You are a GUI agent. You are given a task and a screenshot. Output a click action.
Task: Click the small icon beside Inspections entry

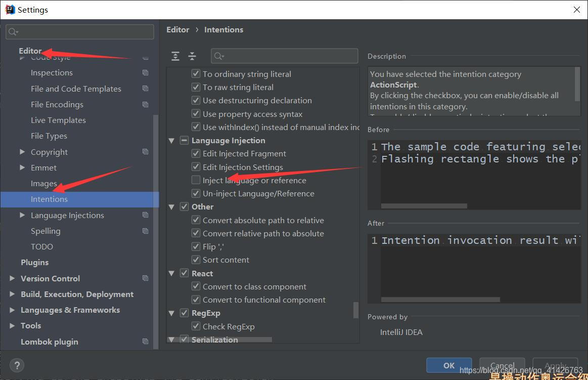145,72
